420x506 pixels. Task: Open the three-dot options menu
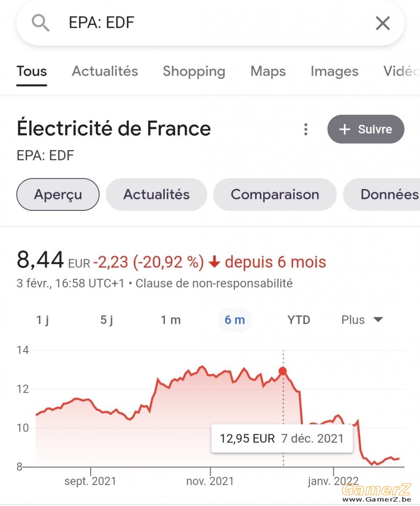[306, 129]
